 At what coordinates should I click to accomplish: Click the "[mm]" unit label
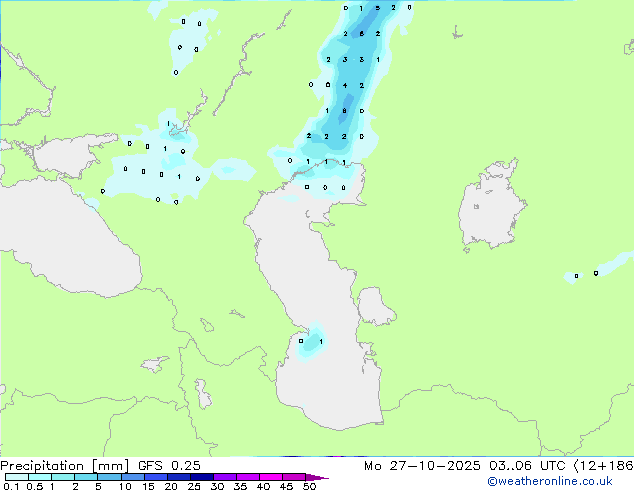[111, 466]
